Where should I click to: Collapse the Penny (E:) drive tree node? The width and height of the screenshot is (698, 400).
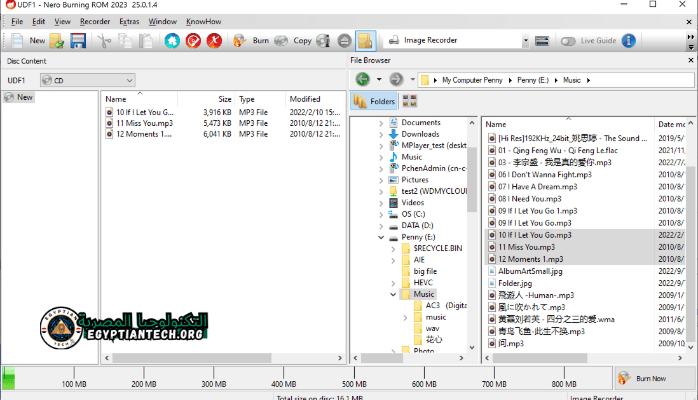coord(381,238)
